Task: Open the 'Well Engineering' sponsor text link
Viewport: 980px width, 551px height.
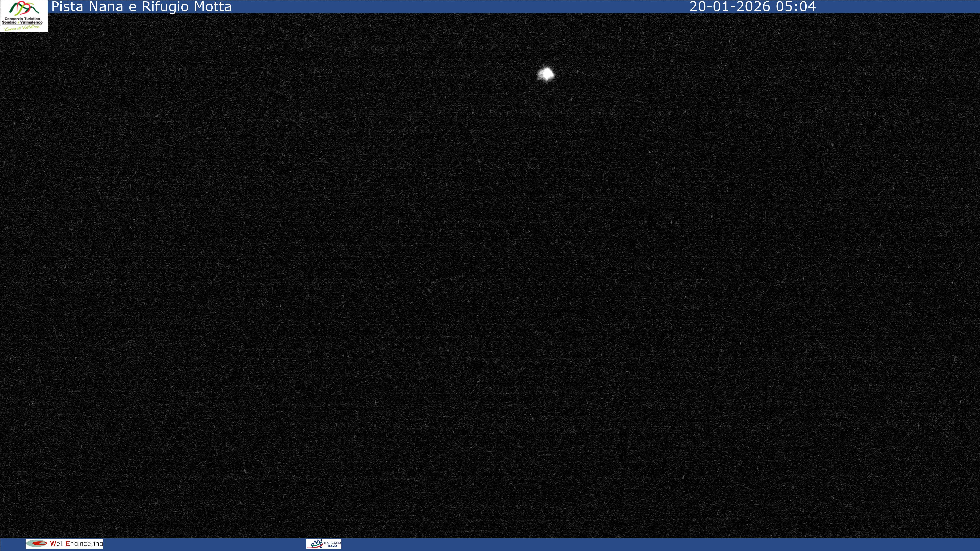Action: (76, 543)
